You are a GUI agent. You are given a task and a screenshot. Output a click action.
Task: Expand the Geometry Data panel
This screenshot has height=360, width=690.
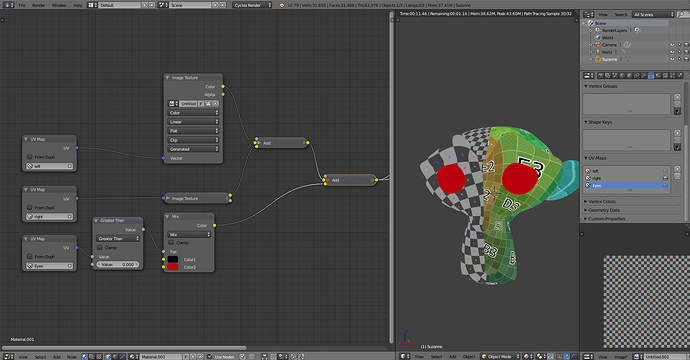[x=586, y=210]
